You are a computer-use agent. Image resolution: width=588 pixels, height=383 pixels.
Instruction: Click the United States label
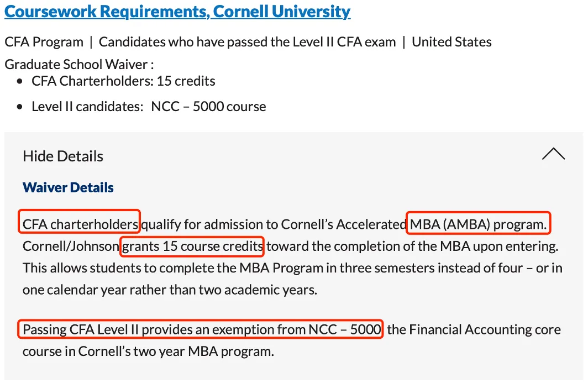pos(452,42)
